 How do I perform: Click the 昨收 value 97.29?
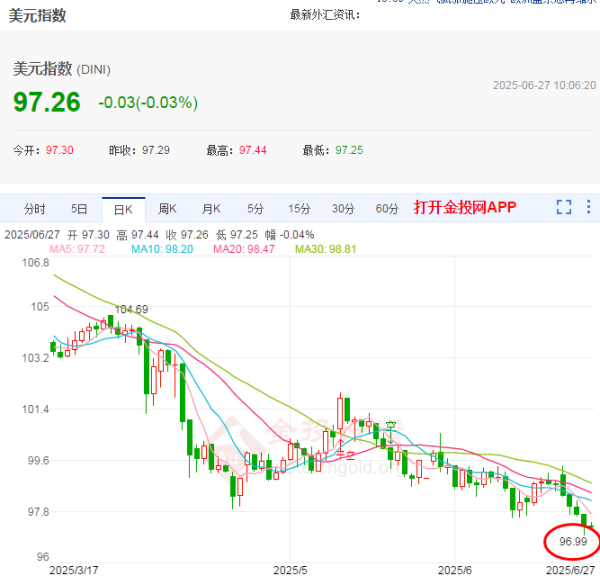click(156, 150)
